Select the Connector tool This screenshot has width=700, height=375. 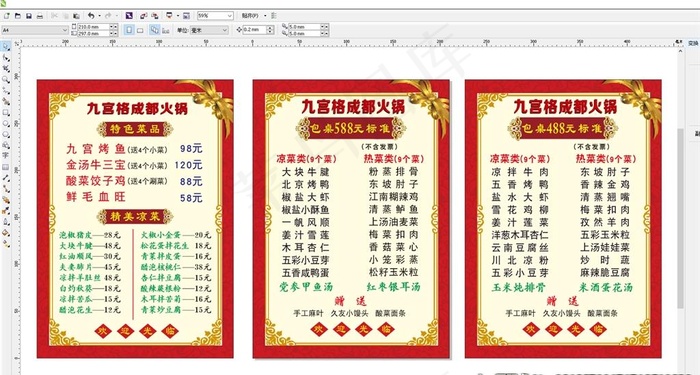[x=6, y=189]
